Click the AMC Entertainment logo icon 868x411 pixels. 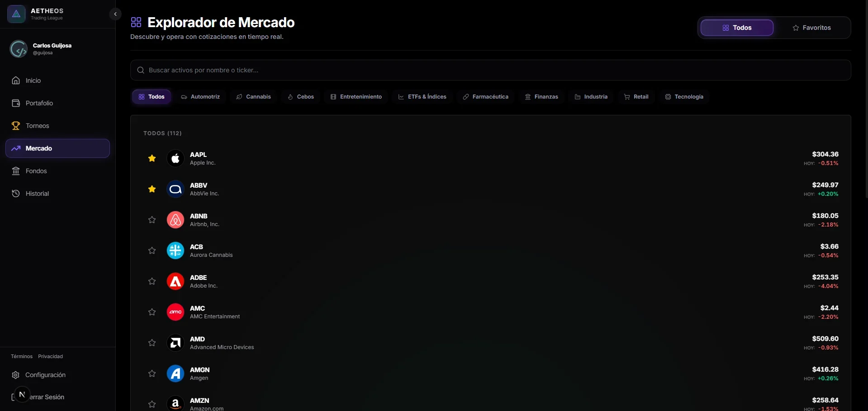click(x=175, y=312)
